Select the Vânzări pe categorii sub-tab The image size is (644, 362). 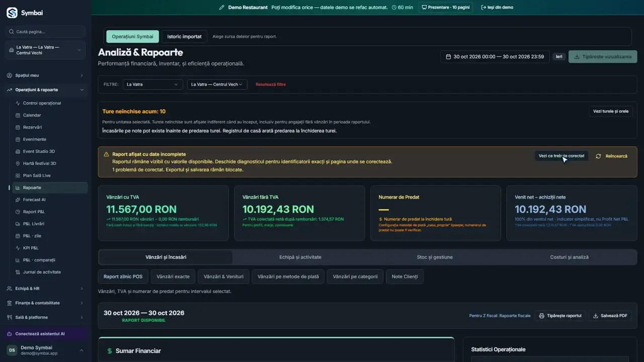[x=355, y=277]
